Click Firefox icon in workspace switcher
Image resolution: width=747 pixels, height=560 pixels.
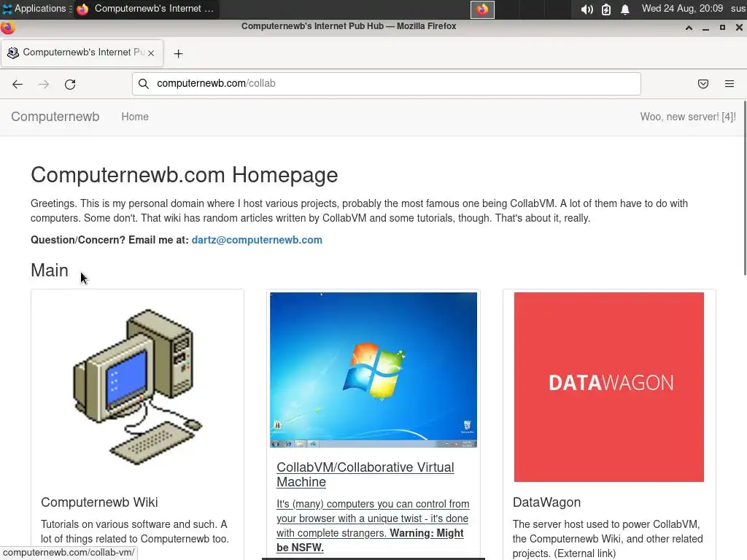[x=482, y=9]
